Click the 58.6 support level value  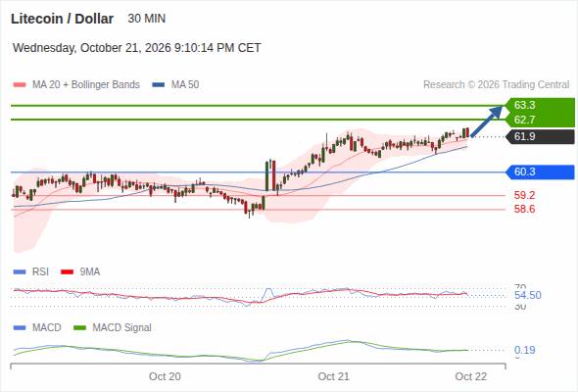524,209
